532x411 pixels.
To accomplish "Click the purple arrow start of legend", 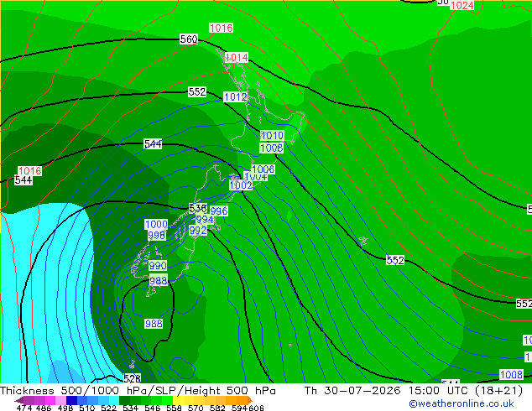I will coord(19,400).
